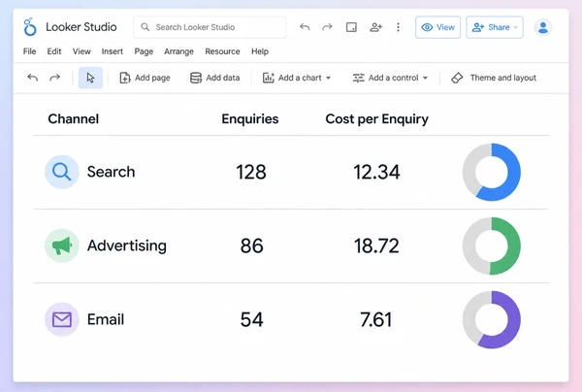
Task: Select the 86 enquiries value
Action: pyautogui.click(x=251, y=245)
